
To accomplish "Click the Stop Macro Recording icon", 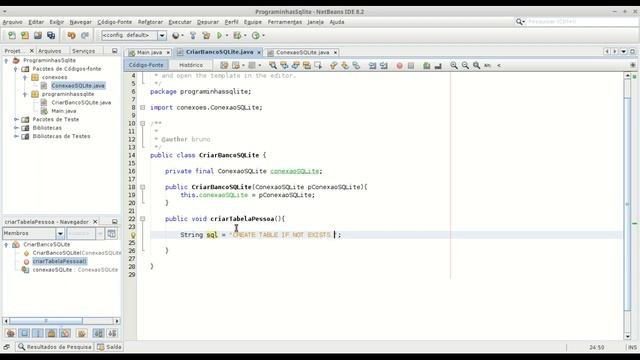I will 411,65.
